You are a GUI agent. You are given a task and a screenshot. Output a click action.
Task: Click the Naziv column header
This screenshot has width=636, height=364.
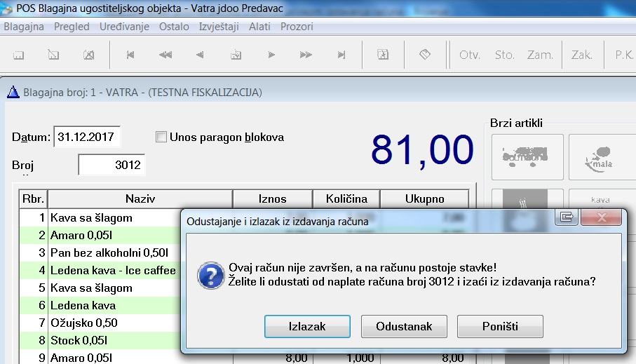[140, 199]
